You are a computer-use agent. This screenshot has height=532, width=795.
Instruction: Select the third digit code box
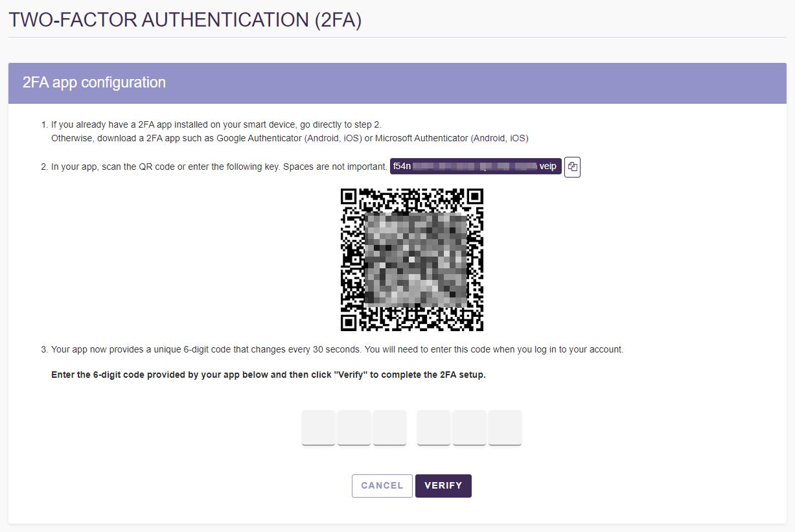coord(389,427)
